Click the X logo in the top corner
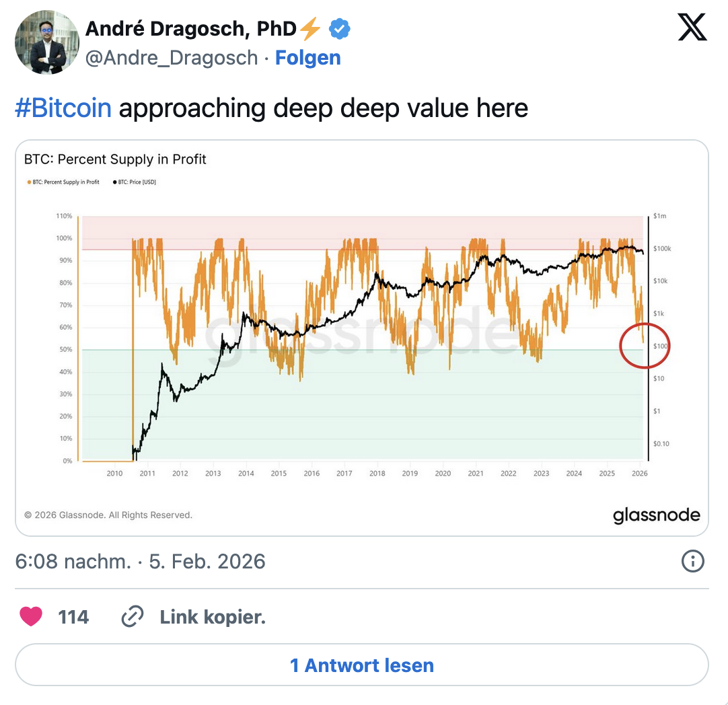Image resolution: width=728 pixels, height=705 pixels. pos(692,28)
